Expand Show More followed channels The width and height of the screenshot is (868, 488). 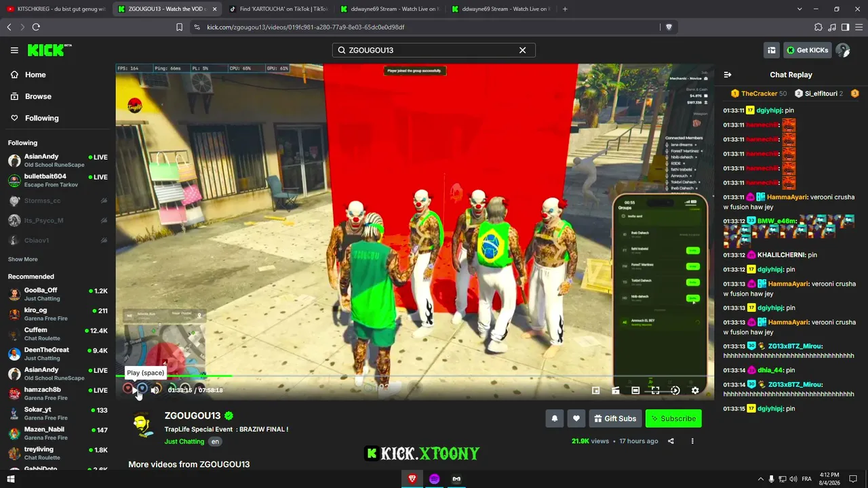[23, 260]
